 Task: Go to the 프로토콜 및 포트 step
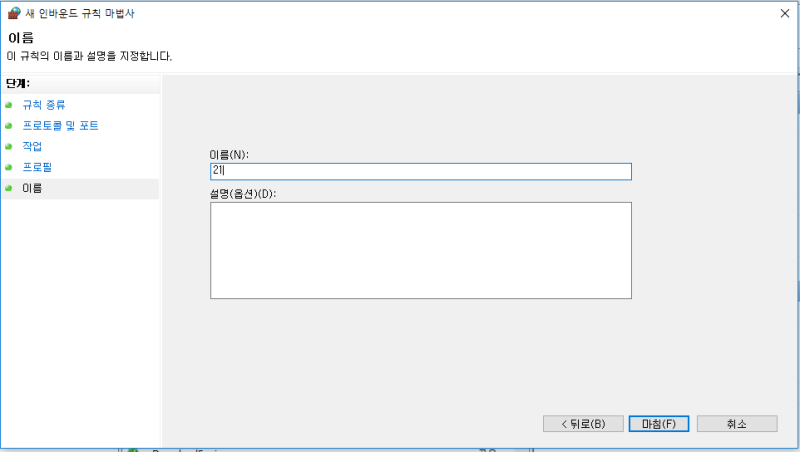coord(60,125)
